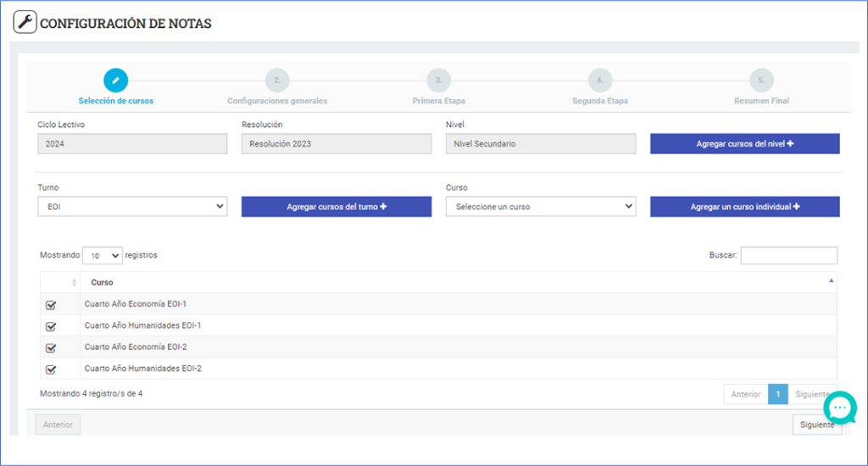Expand the Seleccione un curso dropdown
This screenshot has width=868, height=466.
[x=540, y=206]
